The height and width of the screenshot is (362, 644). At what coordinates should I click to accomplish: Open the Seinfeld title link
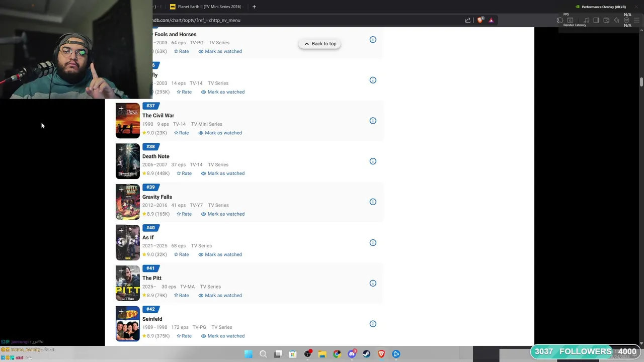pyautogui.click(x=152, y=319)
